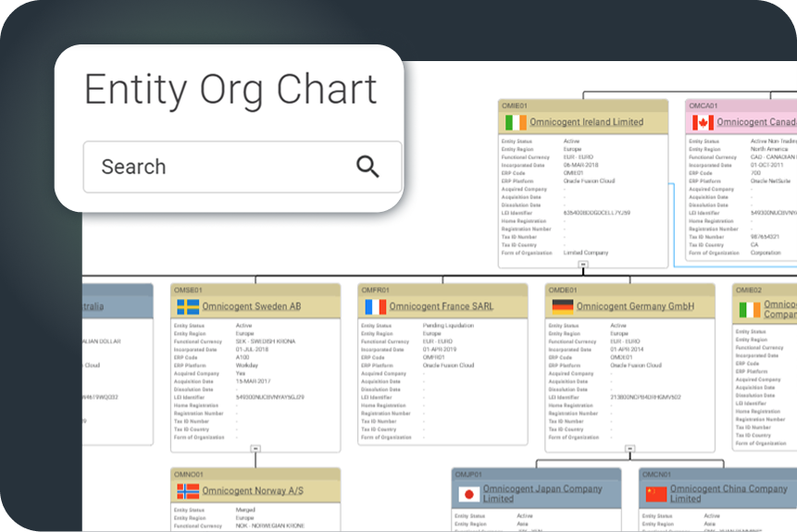This screenshot has width=797, height=532.
Task: Click 'Merged' status in Norway card
Action: (x=245, y=510)
